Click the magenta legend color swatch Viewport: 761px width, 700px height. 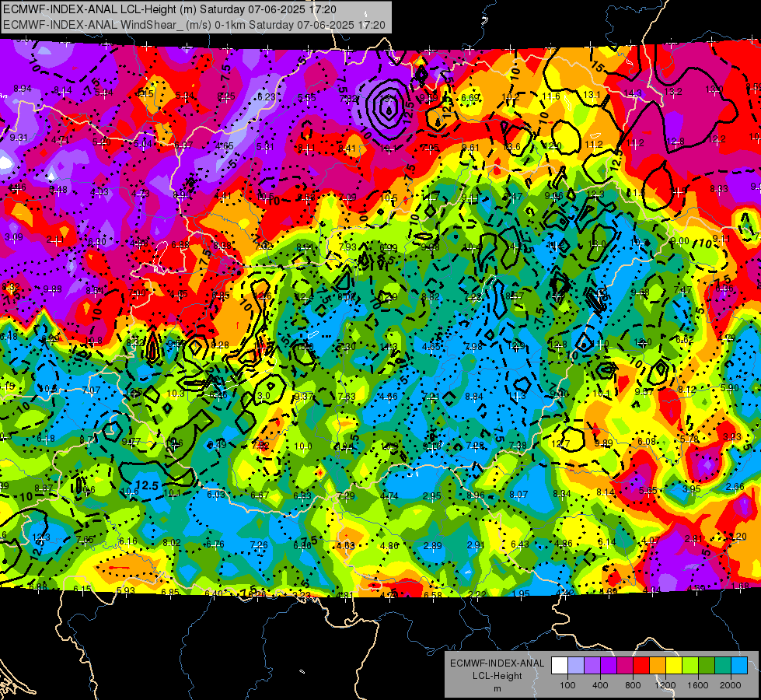point(625,666)
